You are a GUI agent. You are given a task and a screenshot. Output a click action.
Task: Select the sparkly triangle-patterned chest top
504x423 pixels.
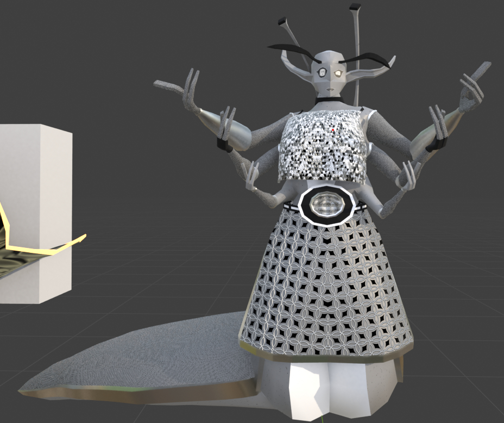(320, 147)
